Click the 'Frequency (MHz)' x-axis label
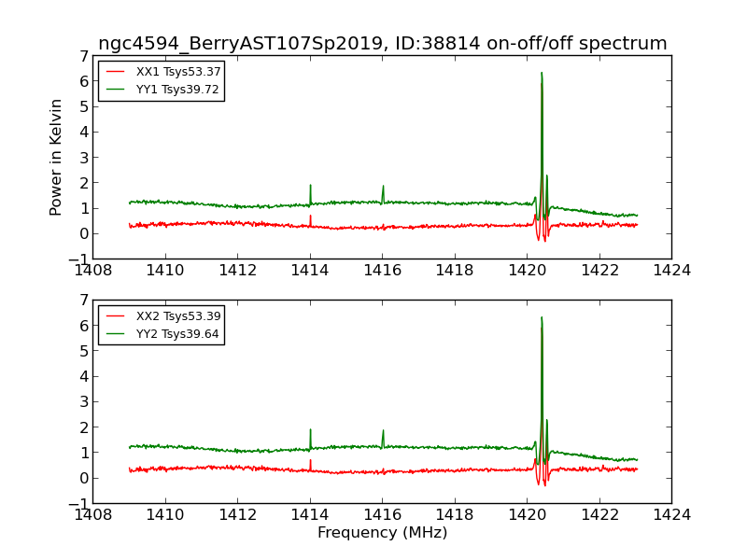The width and height of the screenshot is (747, 560). (383, 532)
